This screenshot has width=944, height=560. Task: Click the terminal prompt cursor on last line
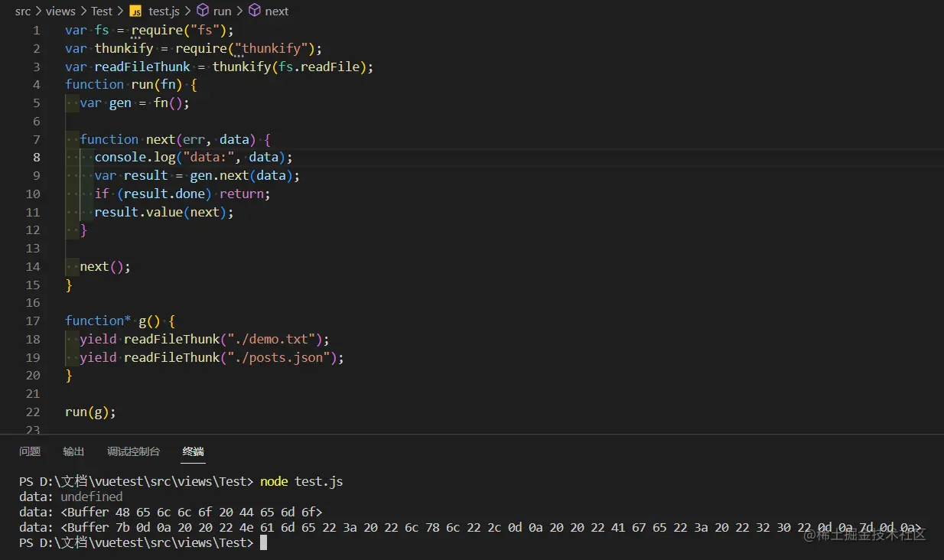point(263,543)
